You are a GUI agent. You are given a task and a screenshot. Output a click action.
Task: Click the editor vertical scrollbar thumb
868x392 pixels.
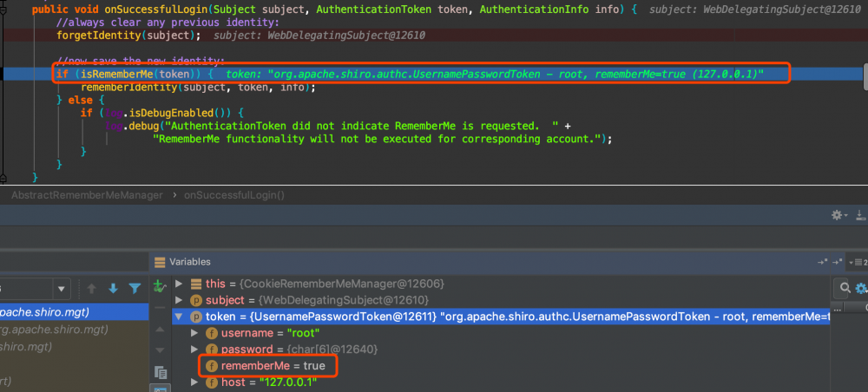pyautogui.click(x=865, y=75)
